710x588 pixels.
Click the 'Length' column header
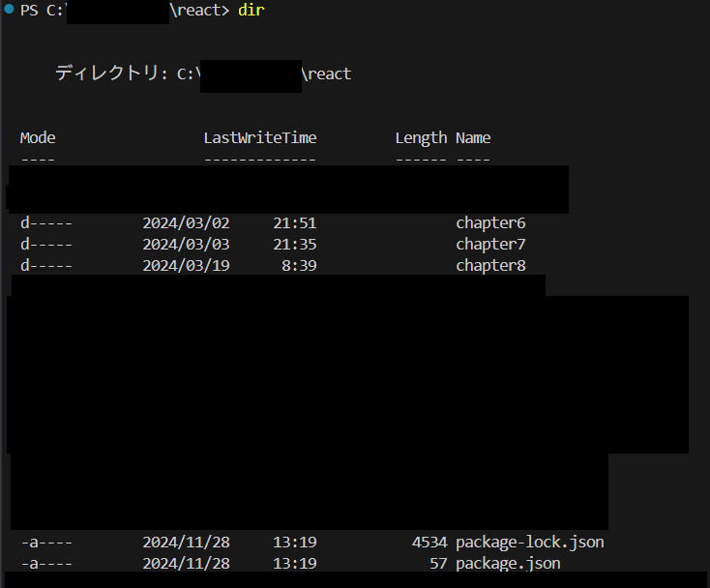(x=421, y=137)
